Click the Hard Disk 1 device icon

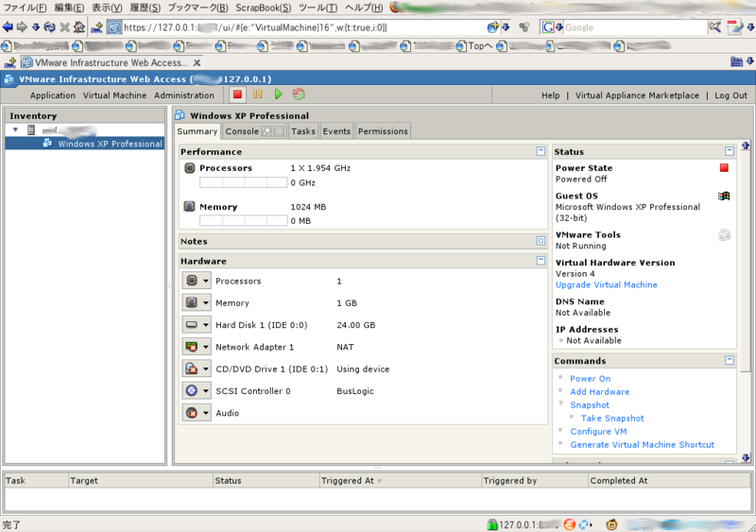pos(192,325)
